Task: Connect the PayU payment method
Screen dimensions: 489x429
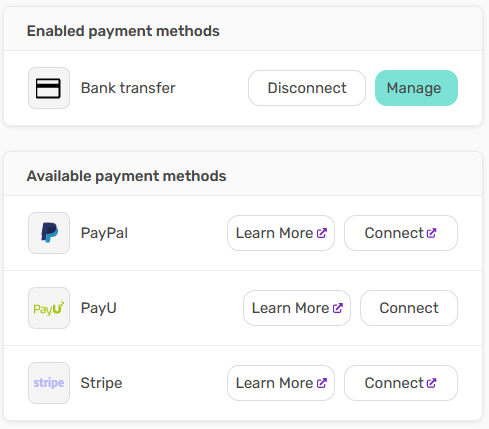Action: coord(409,308)
